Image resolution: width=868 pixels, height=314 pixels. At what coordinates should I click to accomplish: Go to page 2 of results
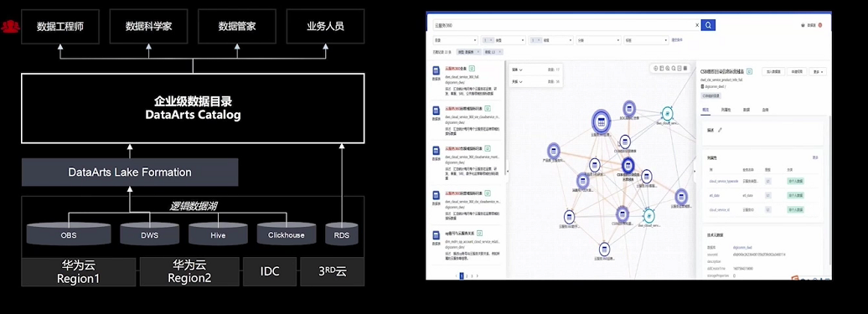[467, 275]
